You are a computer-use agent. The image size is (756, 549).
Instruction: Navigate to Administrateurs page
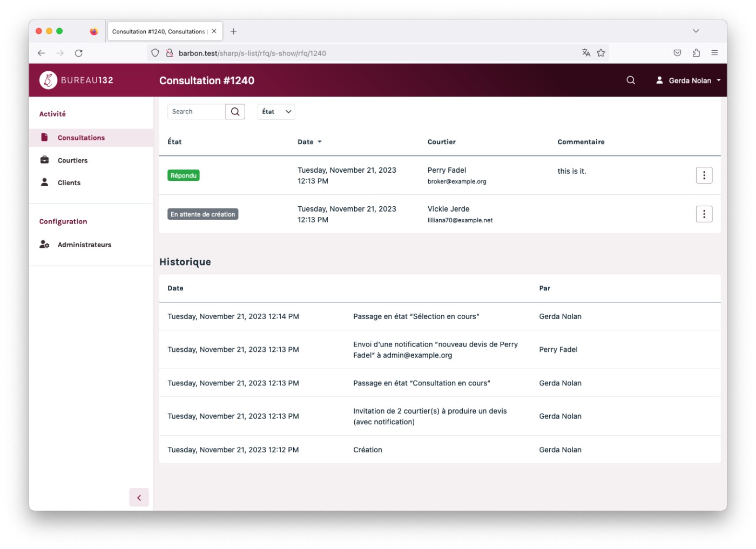point(84,245)
